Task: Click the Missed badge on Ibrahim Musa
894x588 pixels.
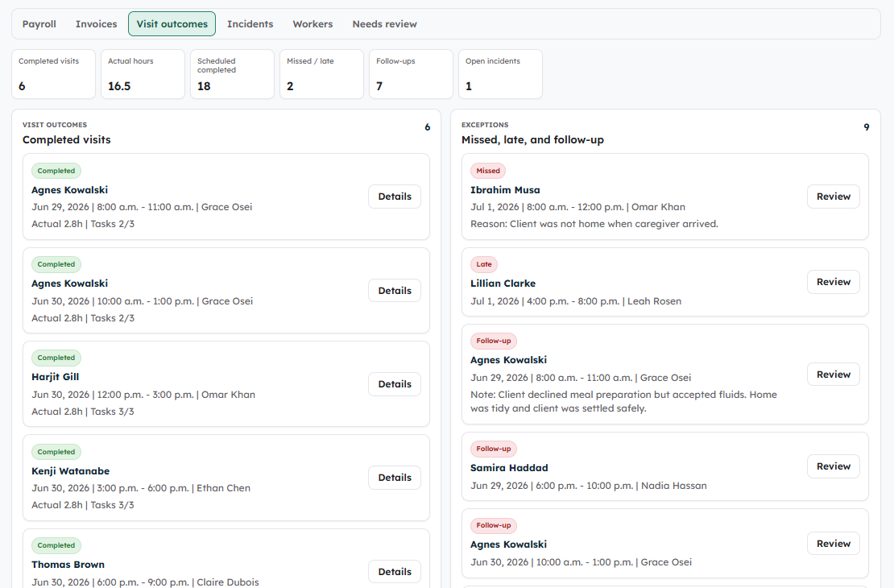Action: point(488,171)
